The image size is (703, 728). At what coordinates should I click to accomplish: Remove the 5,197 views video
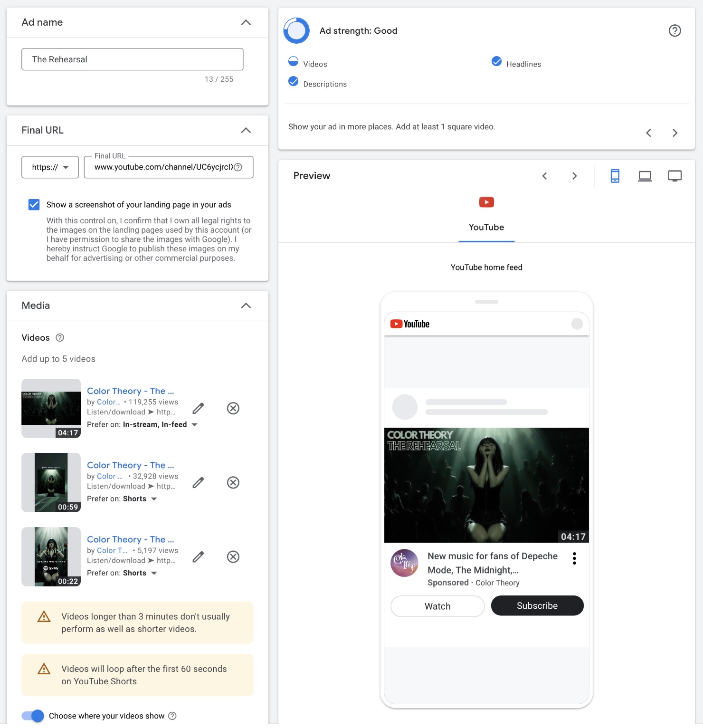233,557
